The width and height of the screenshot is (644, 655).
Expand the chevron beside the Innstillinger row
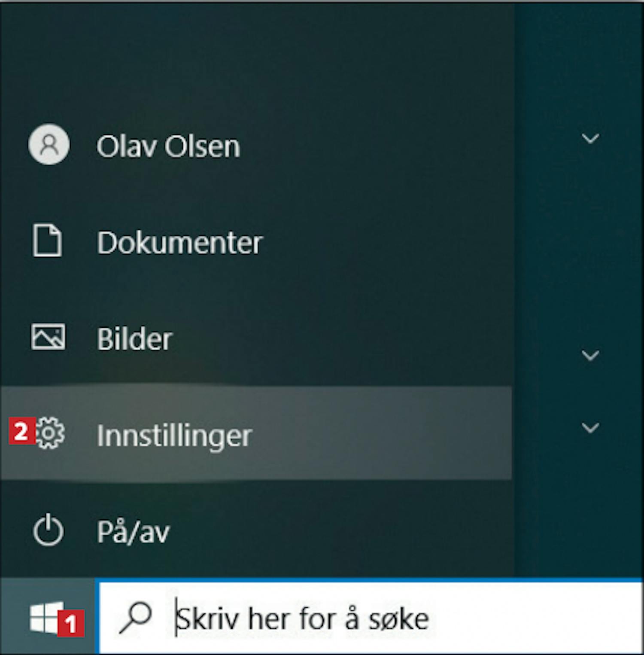(x=590, y=427)
